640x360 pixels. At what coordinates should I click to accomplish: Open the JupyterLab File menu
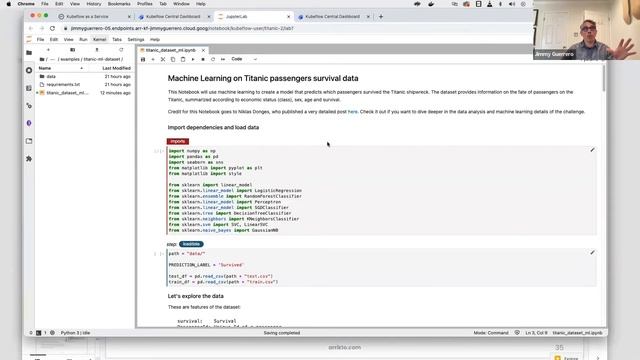point(40,40)
